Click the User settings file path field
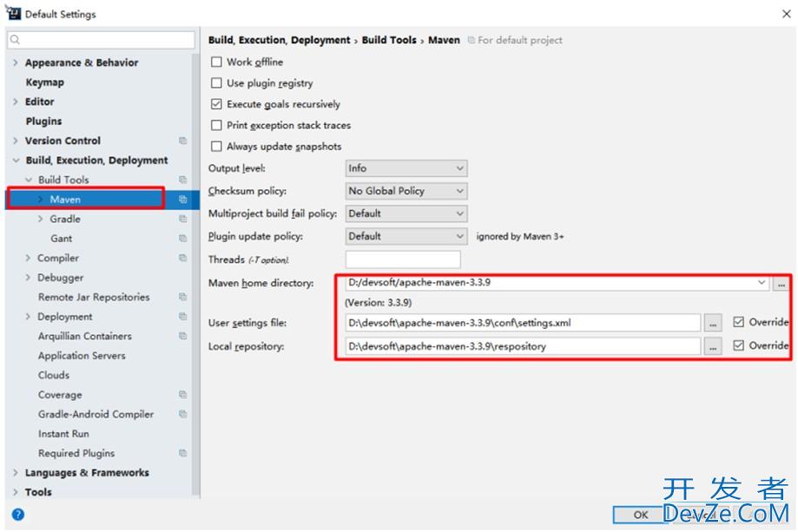This screenshot has width=798, height=532. (524, 323)
